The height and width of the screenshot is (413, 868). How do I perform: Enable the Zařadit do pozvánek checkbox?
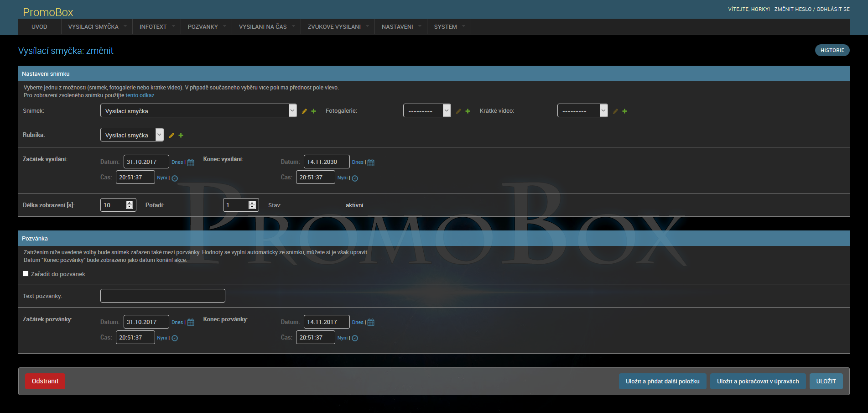(26, 274)
